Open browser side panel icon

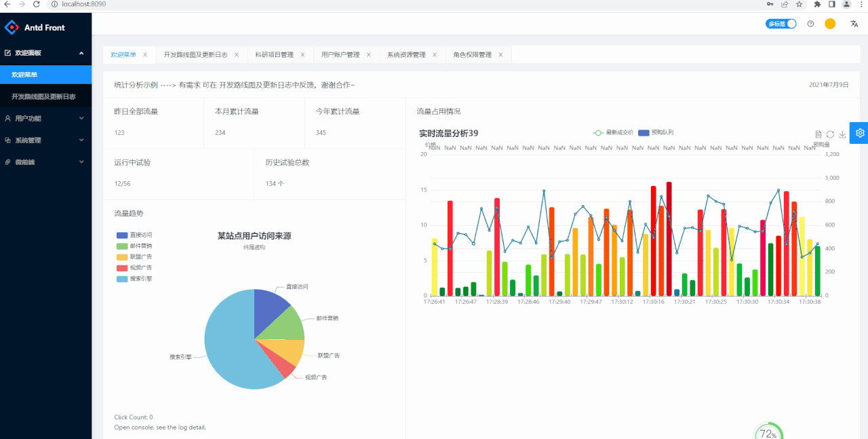[x=832, y=4]
